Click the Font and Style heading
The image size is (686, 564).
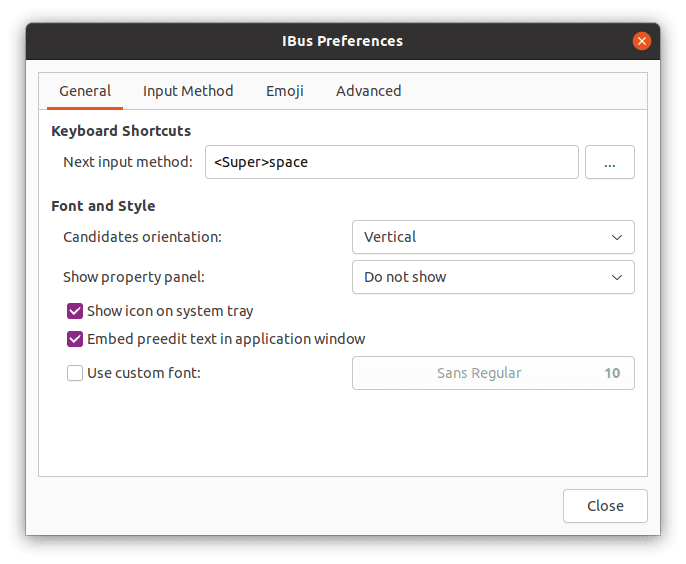[x=103, y=206]
